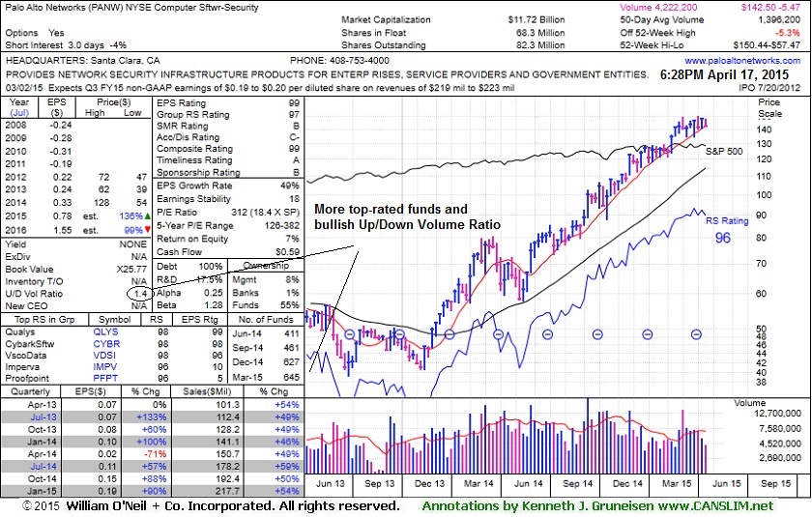The image size is (812, 517).
Task: Click the 6:28PM April 17, 2015 timestamp
Action: click(x=724, y=74)
